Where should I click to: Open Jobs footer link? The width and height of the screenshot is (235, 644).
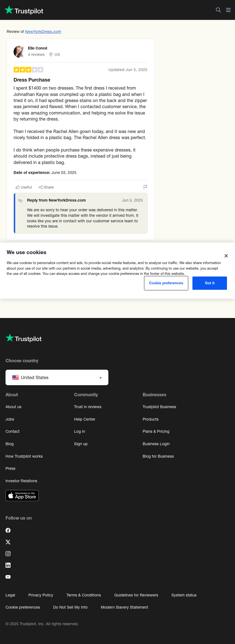tap(10, 419)
